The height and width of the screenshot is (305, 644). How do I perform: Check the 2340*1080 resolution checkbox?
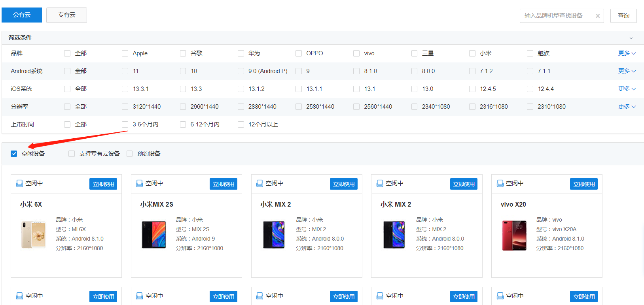point(415,107)
